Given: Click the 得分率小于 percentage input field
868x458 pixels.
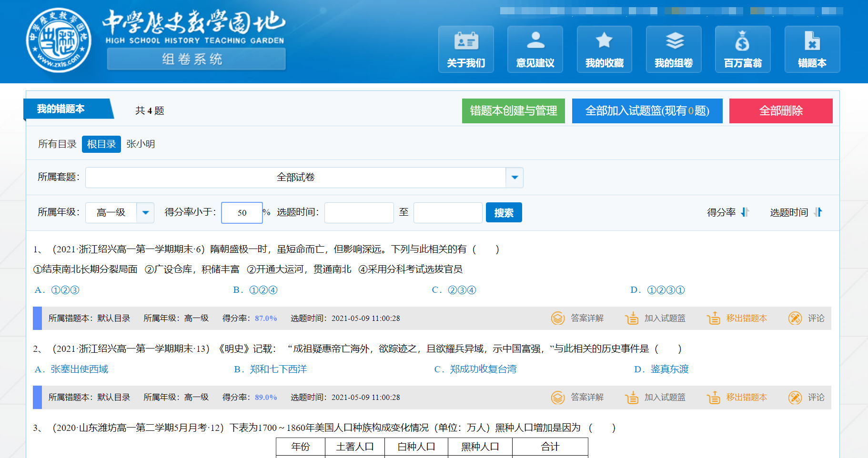Looking at the screenshot, I should point(242,213).
